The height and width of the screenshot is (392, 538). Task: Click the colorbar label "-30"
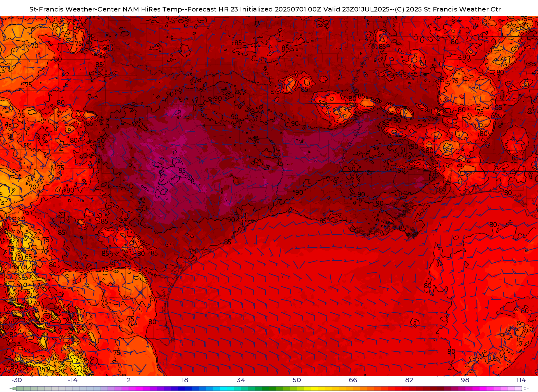point(17,380)
